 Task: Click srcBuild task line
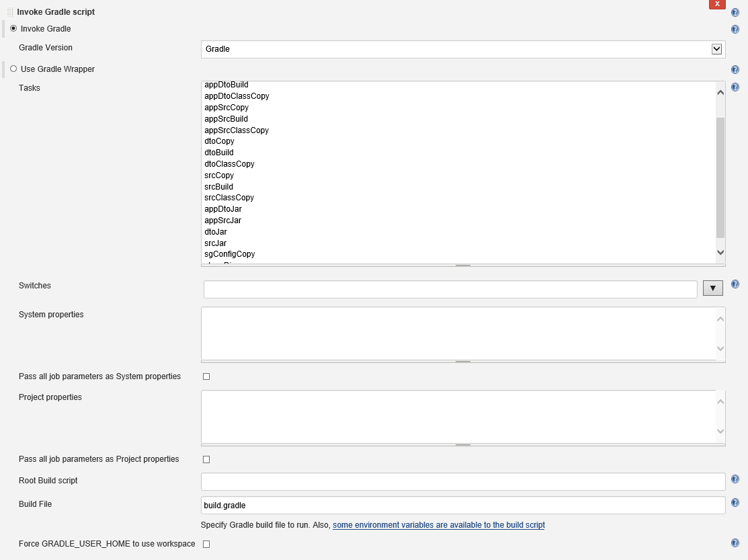(218, 186)
